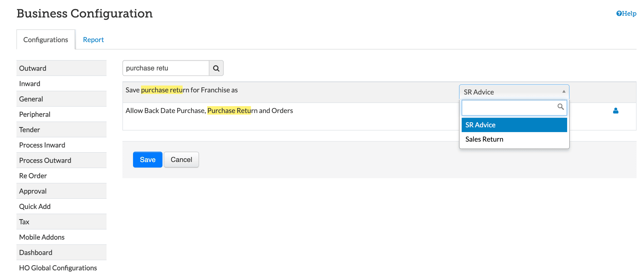This screenshot has height=279, width=644.
Task: Click the Save button
Action: pos(147,160)
